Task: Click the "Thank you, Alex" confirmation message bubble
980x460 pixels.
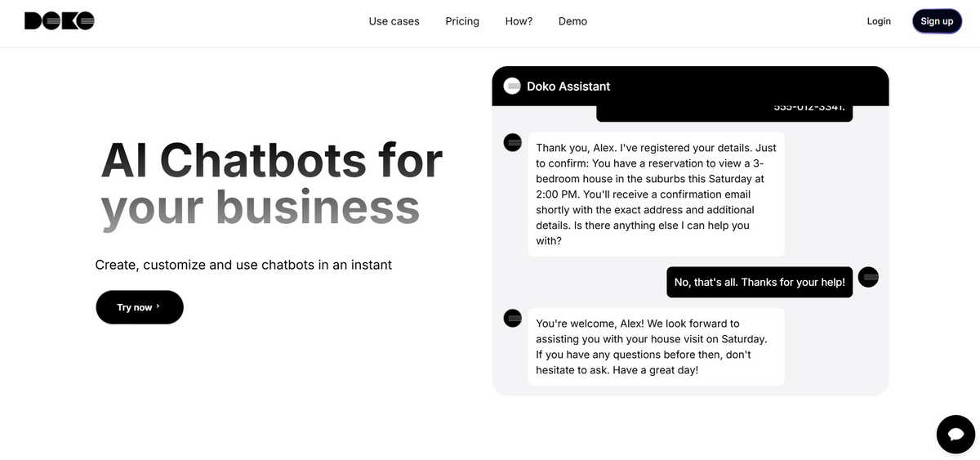Action: click(x=656, y=194)
